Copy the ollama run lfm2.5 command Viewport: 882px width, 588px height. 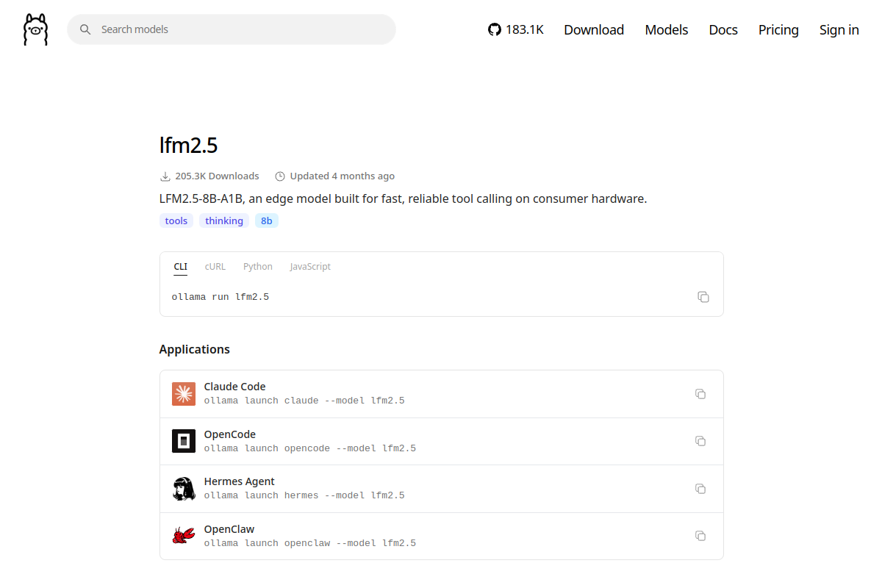[x=703, y=297]
